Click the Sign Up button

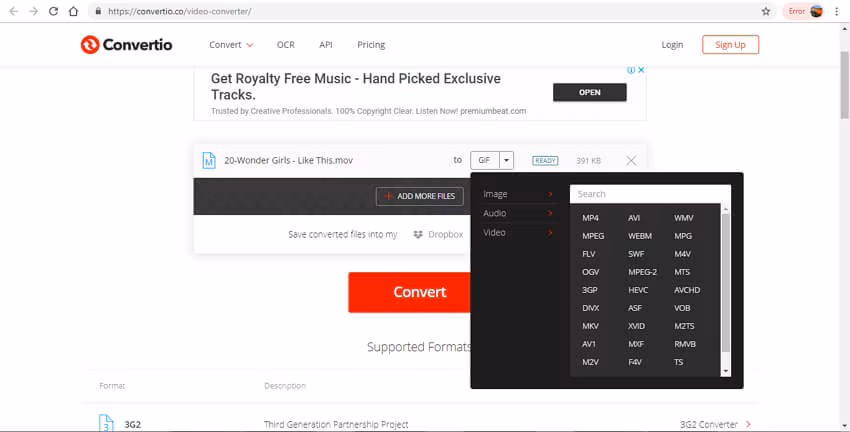pos(730,44)
